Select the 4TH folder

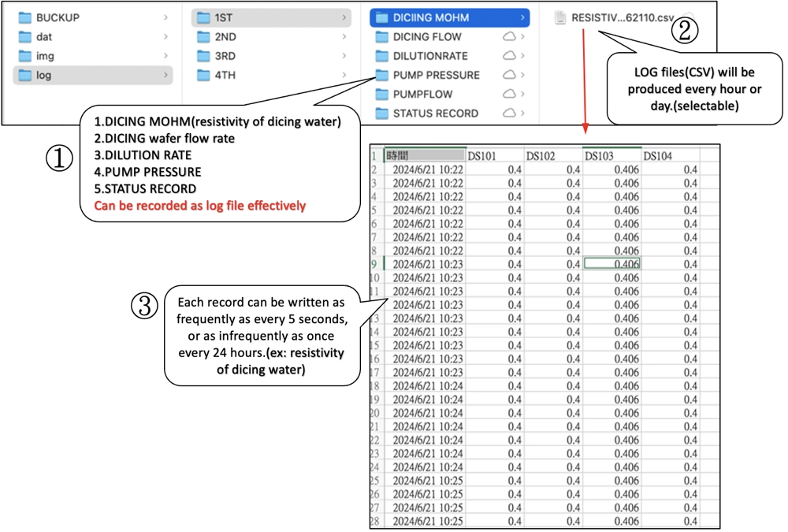(x=225, y=76)
